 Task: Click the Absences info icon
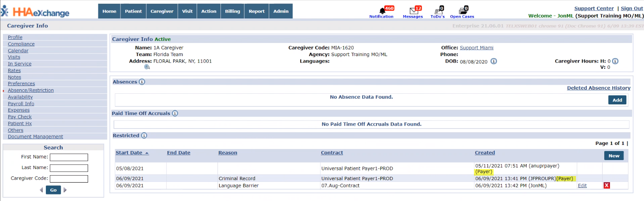coord(142,82)
